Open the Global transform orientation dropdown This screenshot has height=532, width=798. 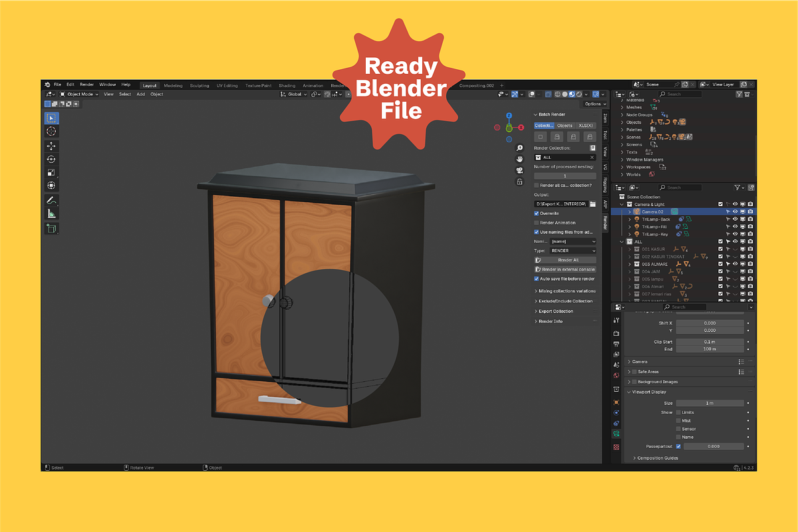(x=295, y=94)
